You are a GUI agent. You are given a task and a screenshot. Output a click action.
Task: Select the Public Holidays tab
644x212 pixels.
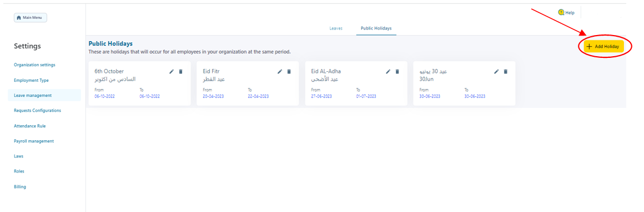click(x=376, y=28)
